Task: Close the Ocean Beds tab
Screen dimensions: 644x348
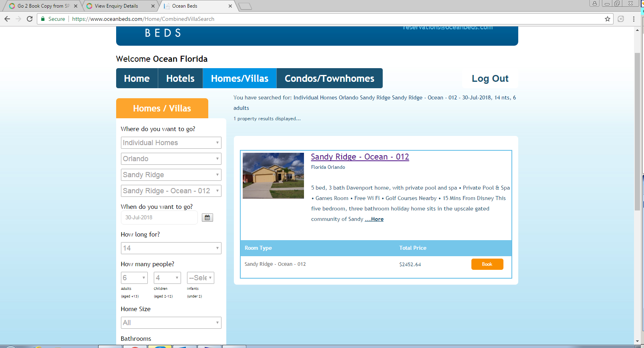Action: [230, 6]
